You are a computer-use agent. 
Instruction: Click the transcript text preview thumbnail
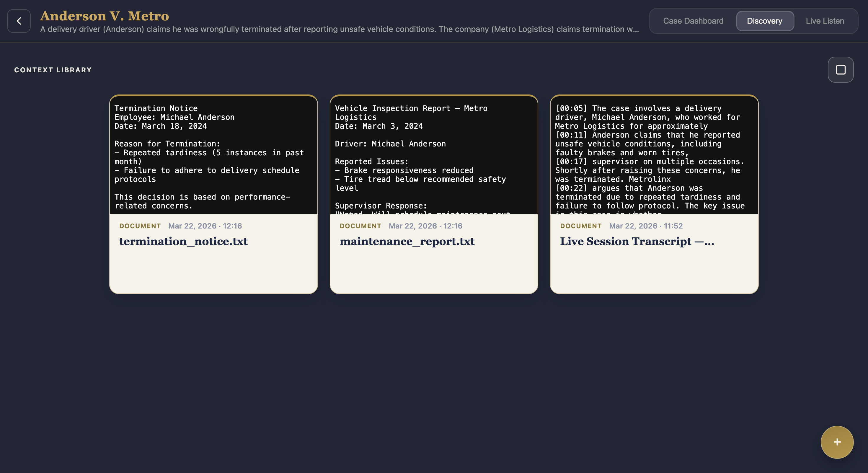click(x=654, y=157)
